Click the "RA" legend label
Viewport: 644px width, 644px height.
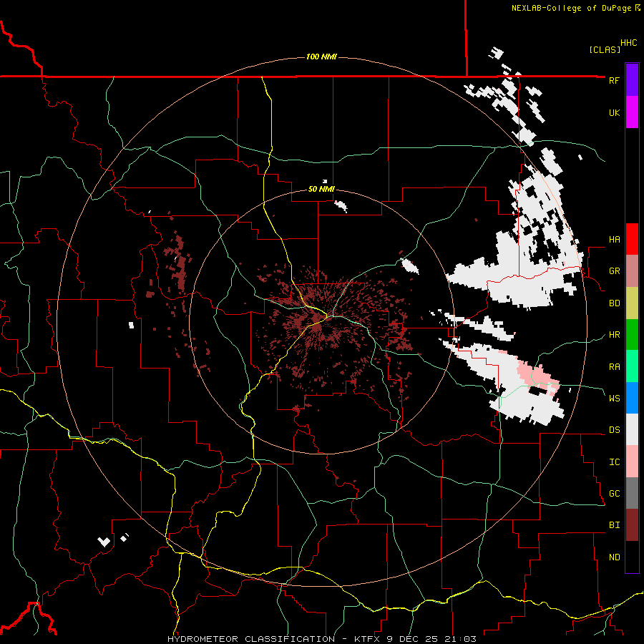(614, 367)
